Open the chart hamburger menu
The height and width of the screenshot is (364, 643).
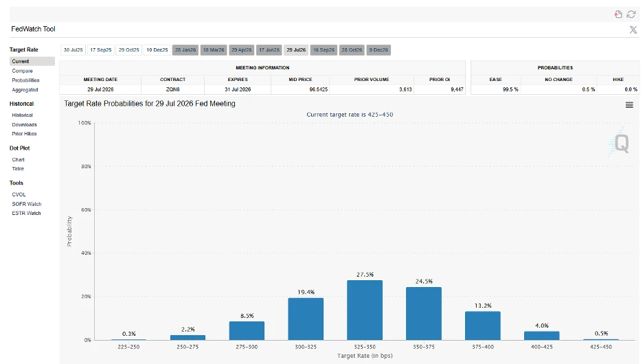(x=629, y=104)
